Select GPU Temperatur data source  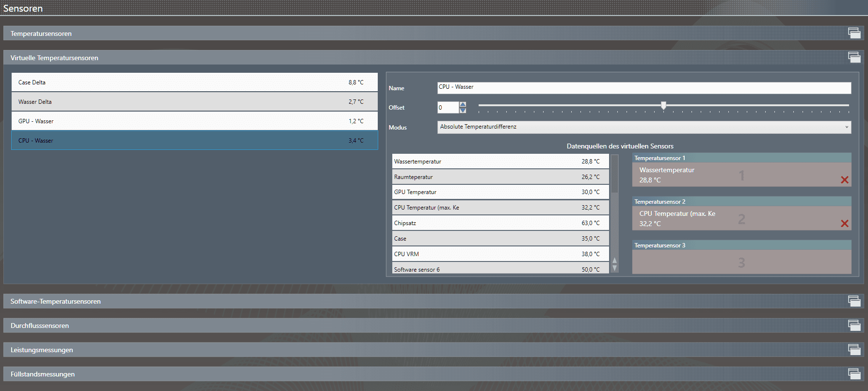click(500, 192)
